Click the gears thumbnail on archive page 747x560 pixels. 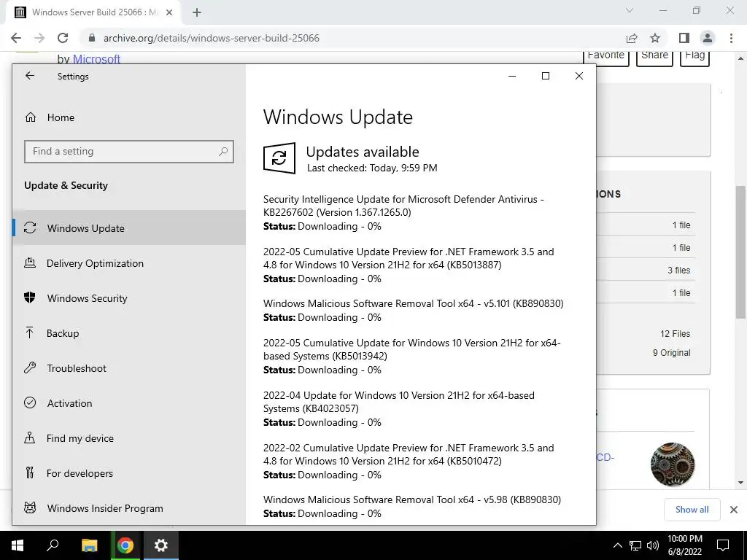[x=672, y=464]
